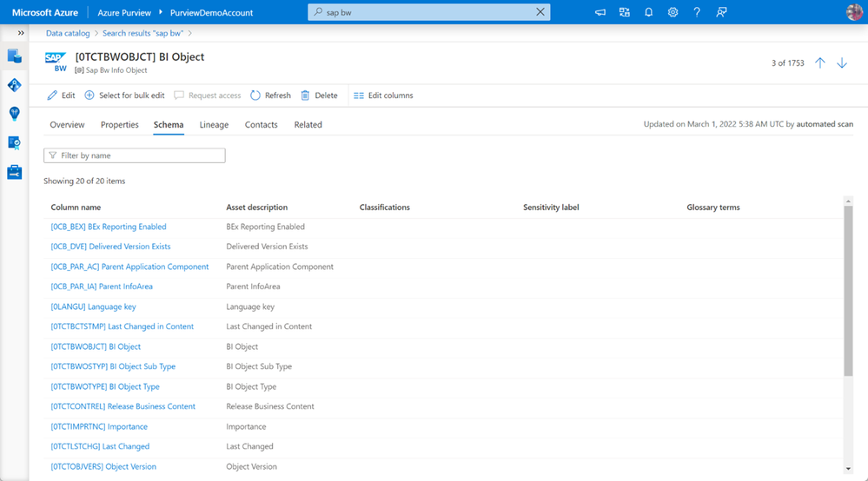The width and height of the screenshot is (868, 481).
Task: Open the Data catalog breadcrumb link
Action: click(x=68, y=33)
